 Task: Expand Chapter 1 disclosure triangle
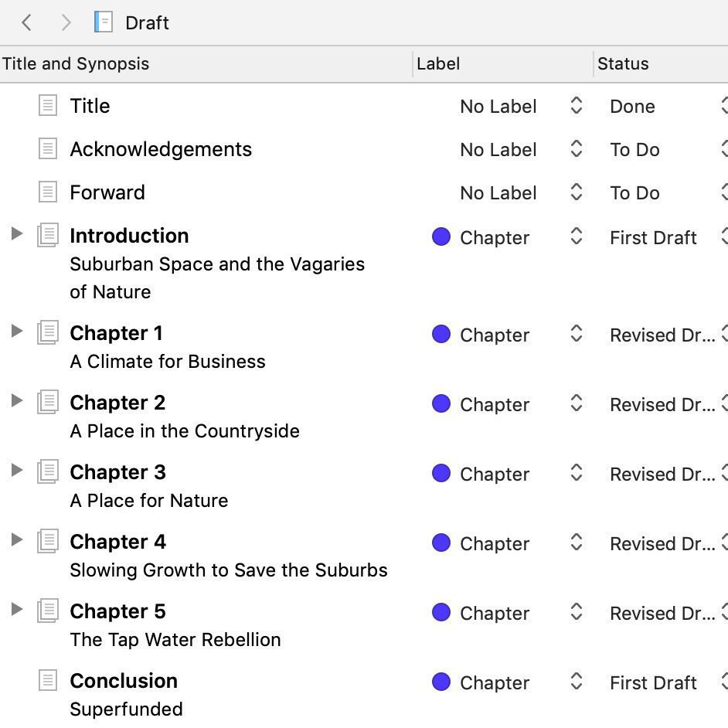[16, 331]
